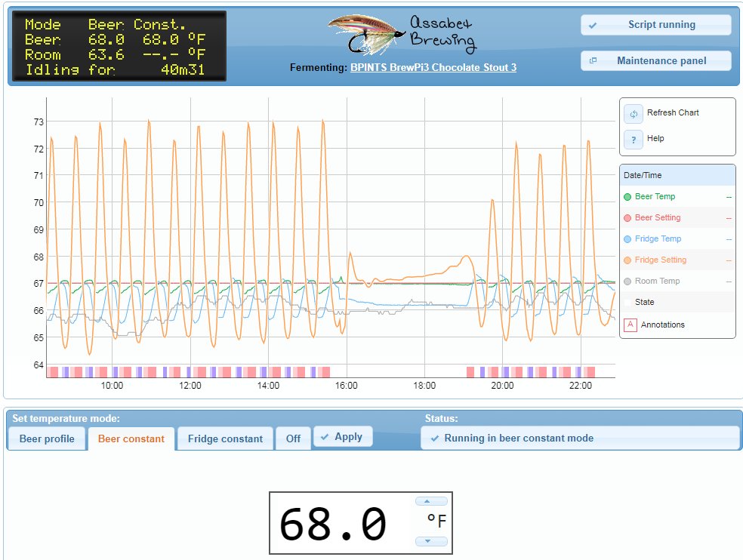Screen dimensions: 743x560
Task: Apply the temperature mode setting
Action: tap(343, 437)
